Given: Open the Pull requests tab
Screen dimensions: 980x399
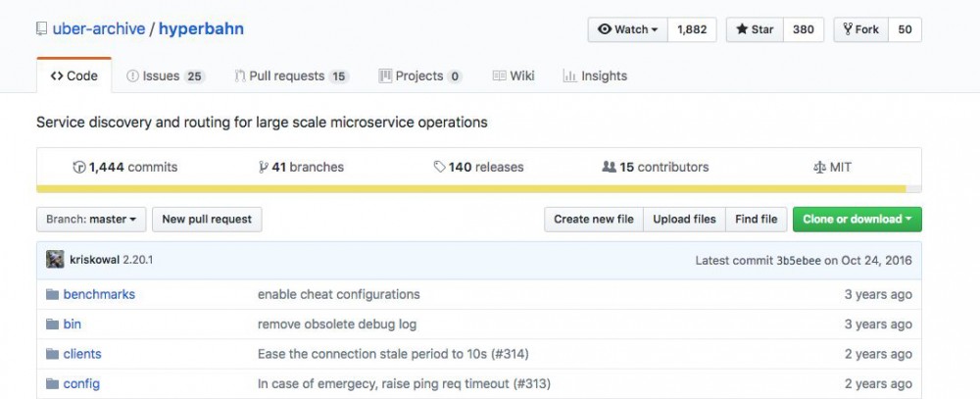Looking at the screenshot, I should click(x=291, y=76).
